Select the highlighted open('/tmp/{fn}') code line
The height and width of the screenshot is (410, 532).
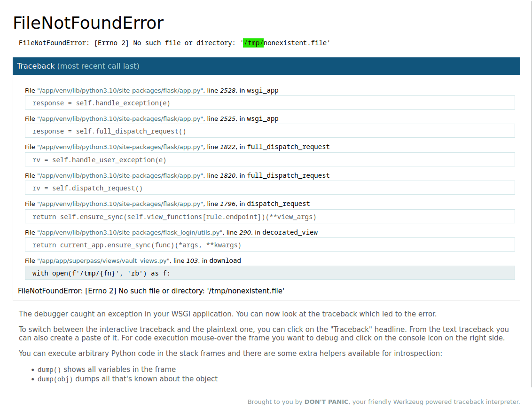101,273
